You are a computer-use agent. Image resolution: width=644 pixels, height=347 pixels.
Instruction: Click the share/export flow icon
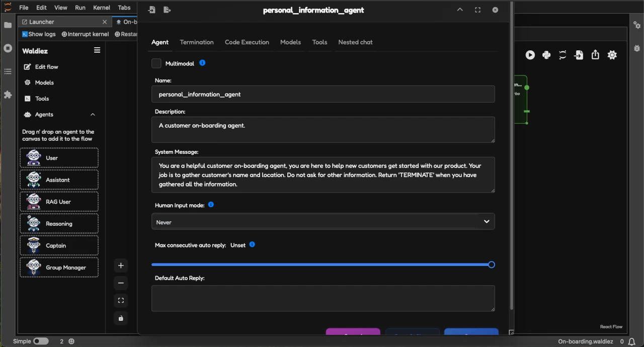[x=595, y=55]
